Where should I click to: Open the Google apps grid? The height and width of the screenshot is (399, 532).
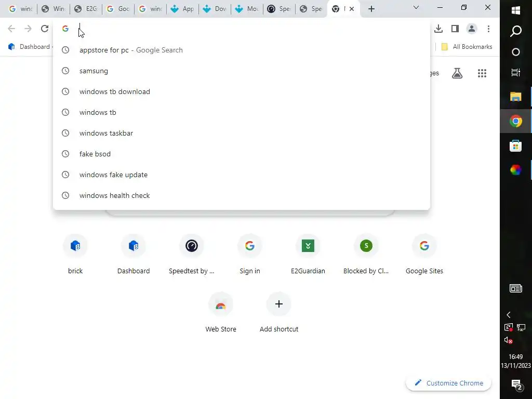pos(482,73)
